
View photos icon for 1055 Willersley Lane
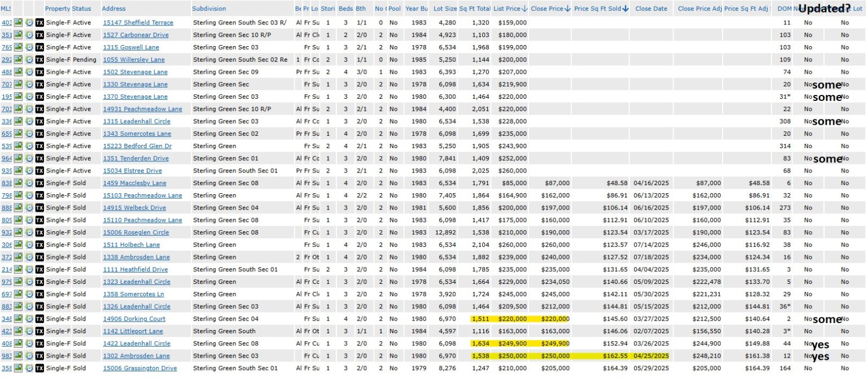coord(18,60)
